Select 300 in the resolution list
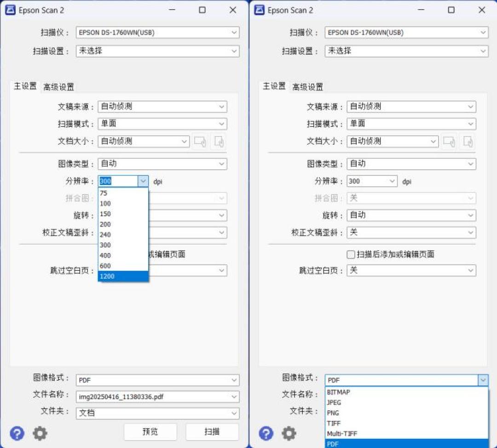This screenshot has width=497, height=448. coord(123,245)
